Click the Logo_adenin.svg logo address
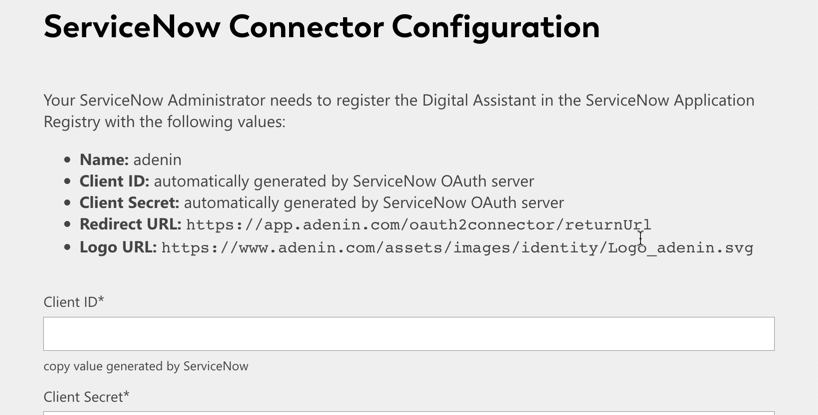 point(458,248)
